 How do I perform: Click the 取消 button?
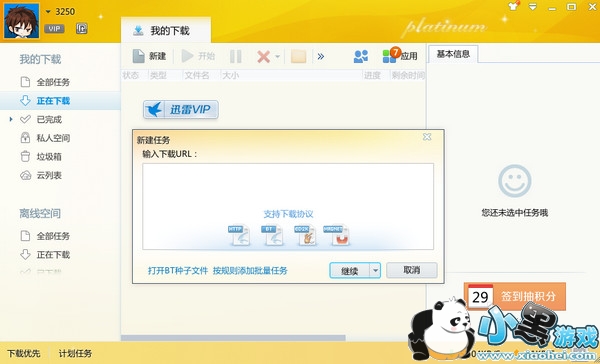pos(412,270)
